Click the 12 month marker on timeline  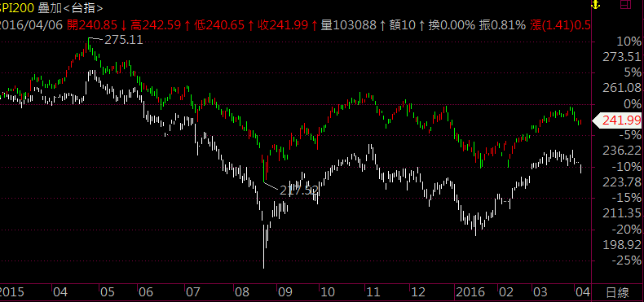tap(417, 292)
